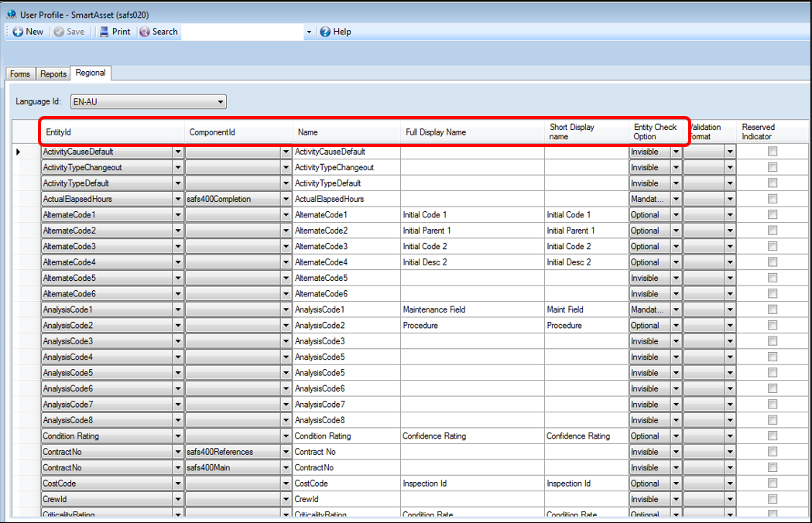The width and height of the screenshot is (812, 523).
Task: Open Entity Check Option dropdown for AlternateCode1
Action: tap(676, 215)
